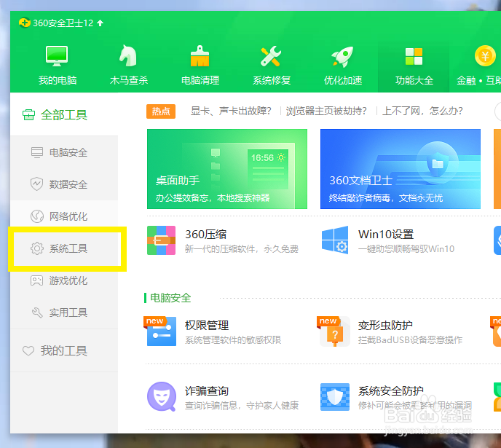The width and height of the screenshot is (501, 448).
Task: Open 全部工具 heading
Action: pos(64,114)
